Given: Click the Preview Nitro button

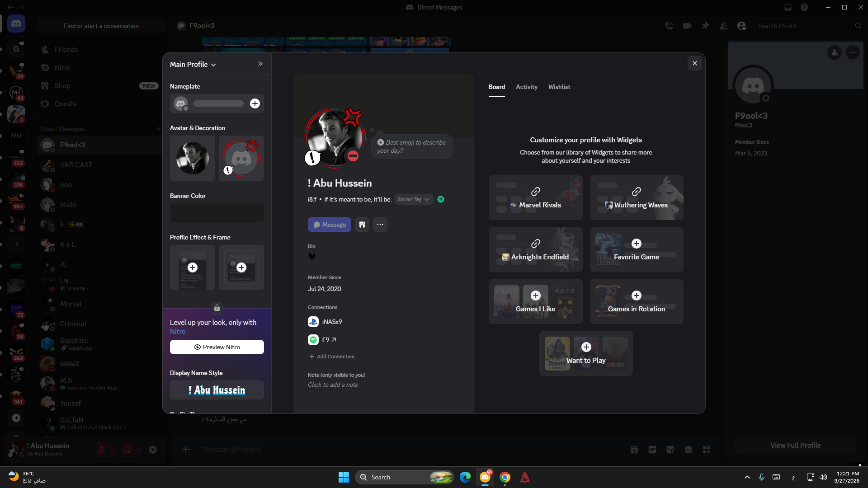Looking at the screenshot, I should click(x=217, y=347).
